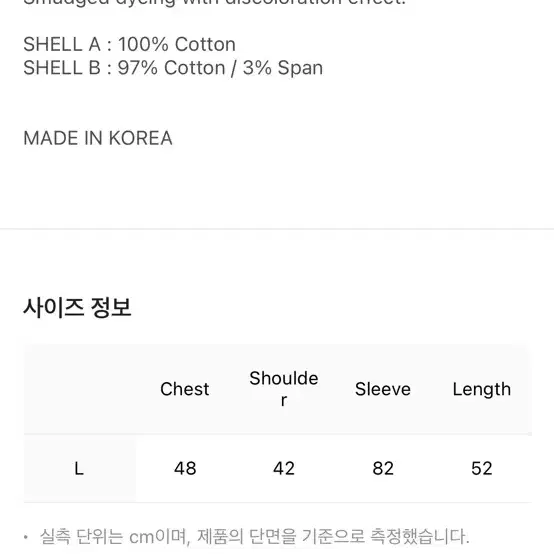The width and height of the screenshot is (554, 554).
Task: Click the empty header cell above L
Action: [80, 389]
